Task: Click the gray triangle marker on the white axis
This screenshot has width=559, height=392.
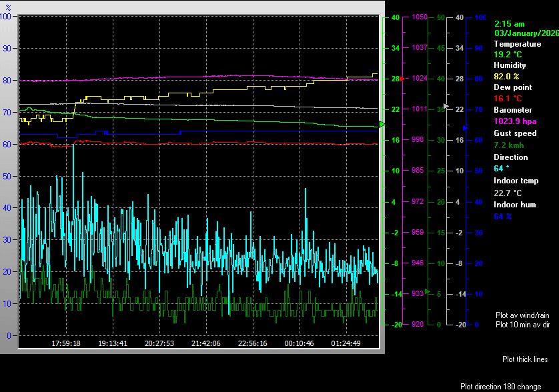Action: point(446,106)
